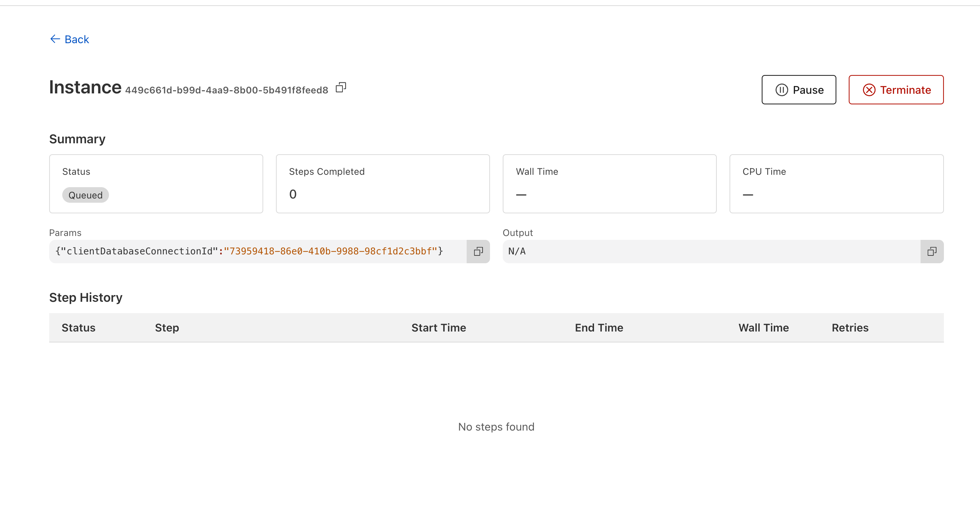Click the Wall Time summary card
Screen dimensions: 980x513
[x=609, y=183]
